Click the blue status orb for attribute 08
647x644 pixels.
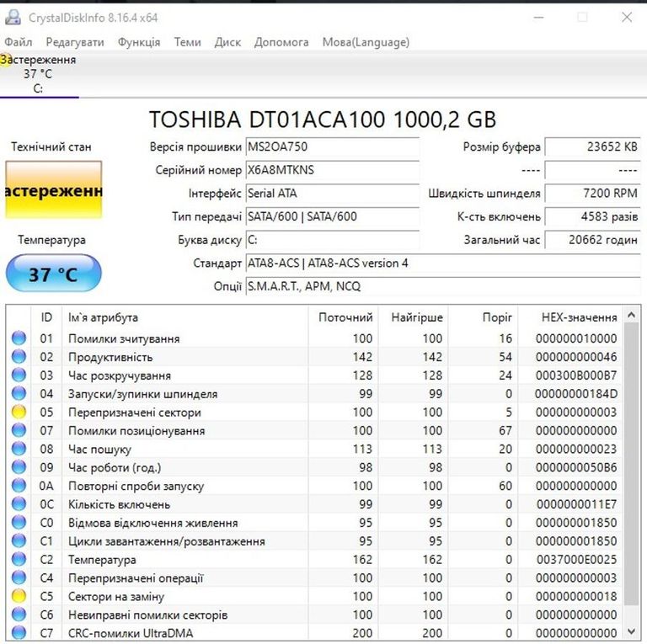coord(19,449)
